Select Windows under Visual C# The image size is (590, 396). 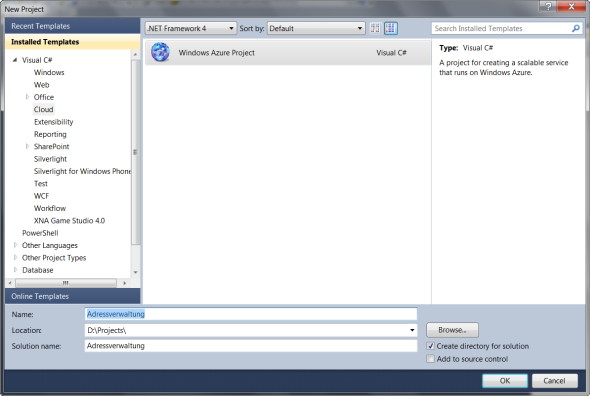[x=49, y=72]
